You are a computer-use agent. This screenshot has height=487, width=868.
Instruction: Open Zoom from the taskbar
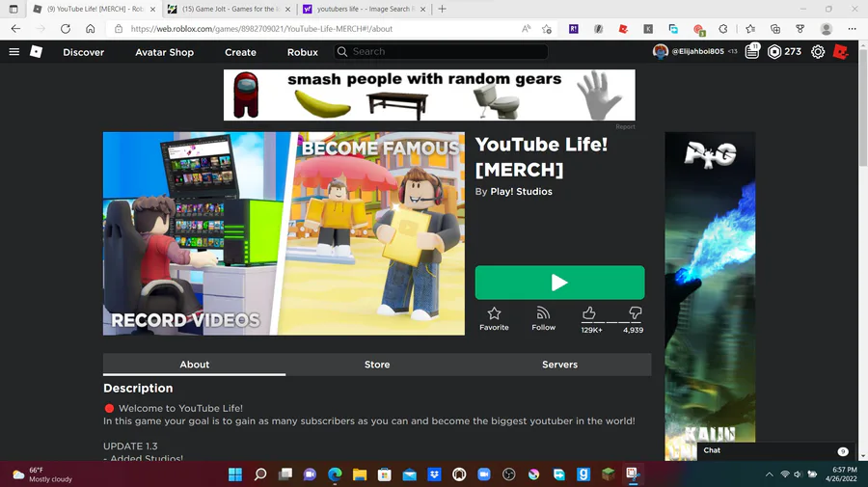coord(484,474)
